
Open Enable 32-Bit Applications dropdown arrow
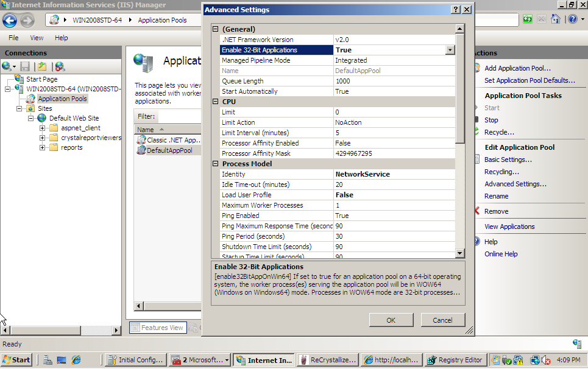click(x=450, y=50)
